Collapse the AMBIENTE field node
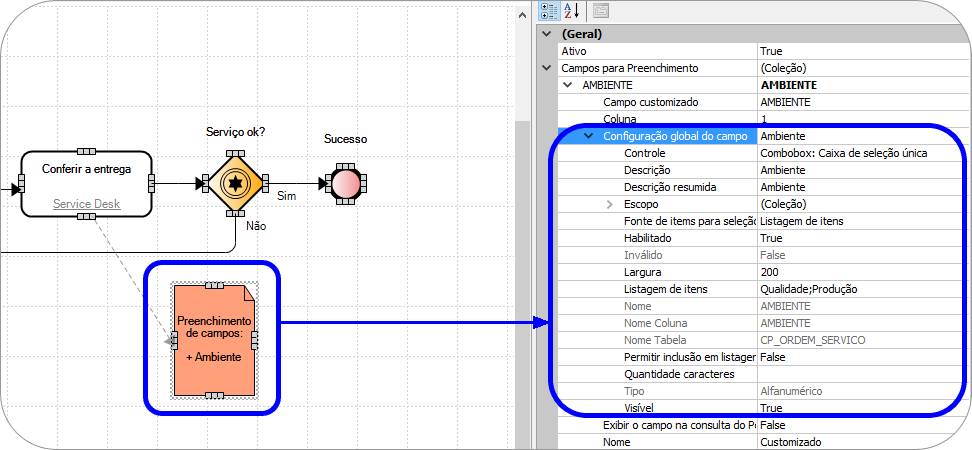 coord(568,85)
